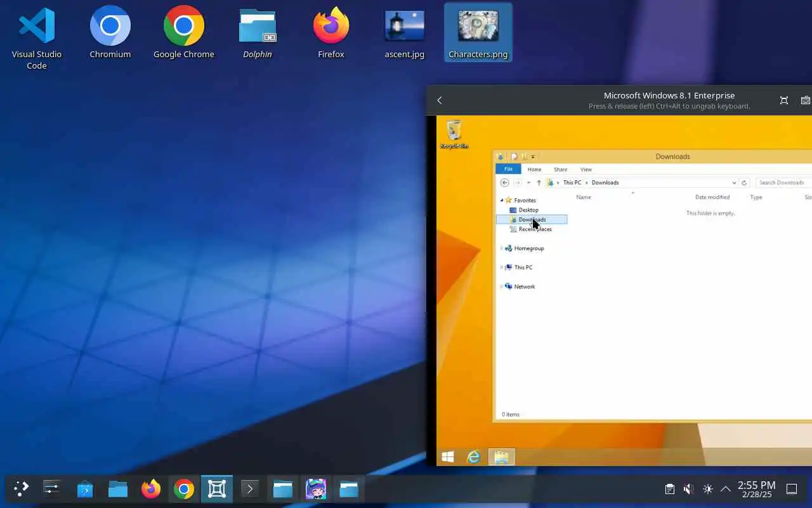The width and height of the screenshot is (812, 508).
Task: Open the Dolphin desktop icon
Action: pos(257,33)
